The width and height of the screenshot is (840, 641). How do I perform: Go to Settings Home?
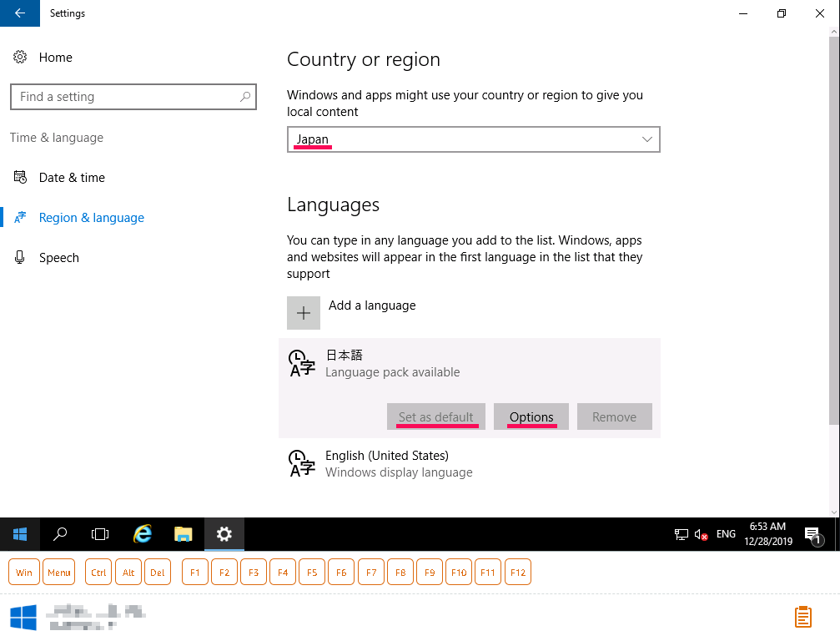coord(56,58)
